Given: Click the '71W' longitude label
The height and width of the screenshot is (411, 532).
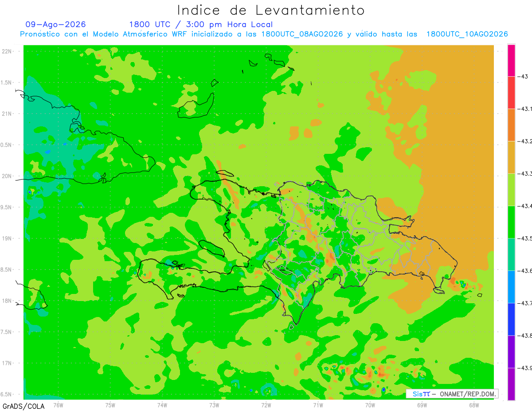Looking at the screenshot, I should (x=318, y=405).
